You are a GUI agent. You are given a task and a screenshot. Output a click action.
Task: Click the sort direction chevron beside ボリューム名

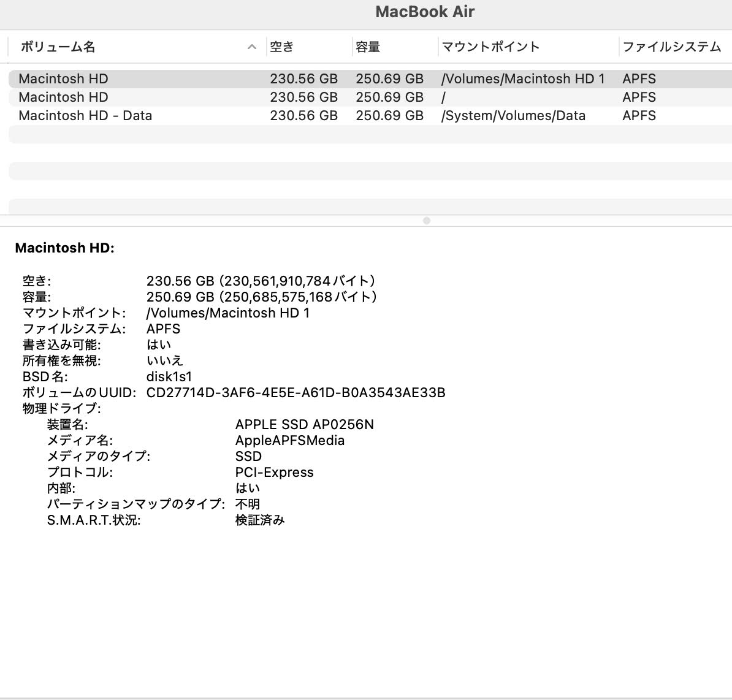click(x=251, y=47)
